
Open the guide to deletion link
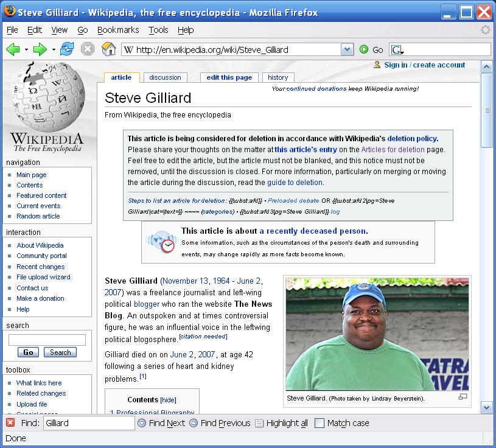pos(295,183)
